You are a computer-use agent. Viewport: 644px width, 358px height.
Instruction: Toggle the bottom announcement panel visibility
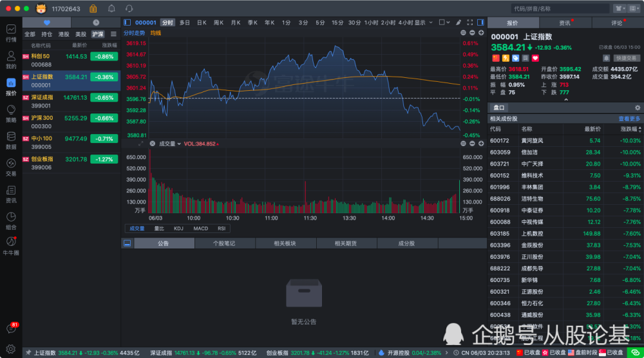[127, 243]
